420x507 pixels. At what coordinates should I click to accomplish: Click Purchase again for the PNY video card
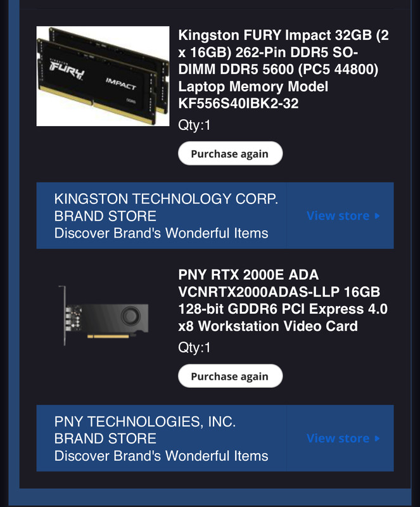point(230,376)
